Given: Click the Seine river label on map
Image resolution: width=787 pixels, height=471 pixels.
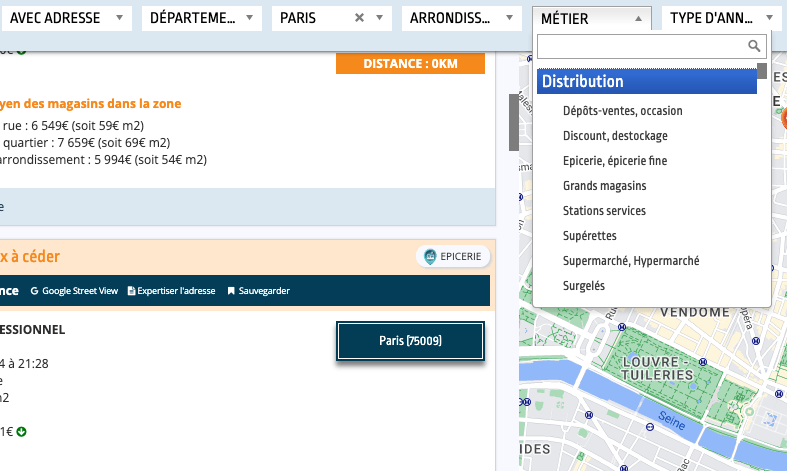Looking at the screenshot, I should point(672,421).
